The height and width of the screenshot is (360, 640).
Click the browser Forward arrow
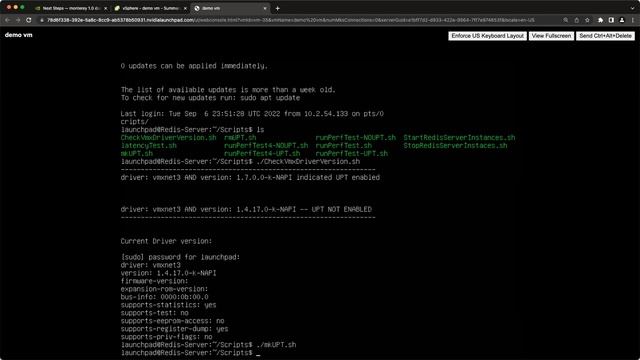[18, 20]
